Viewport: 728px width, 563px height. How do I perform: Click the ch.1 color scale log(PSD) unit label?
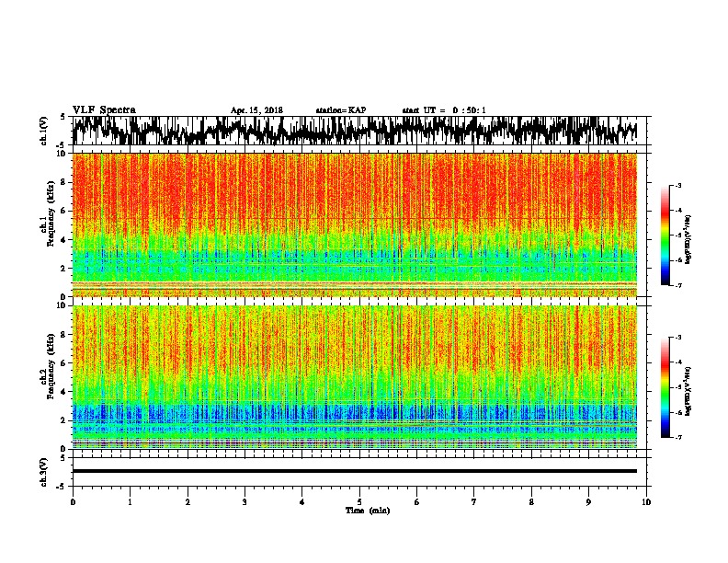(688, 239)
